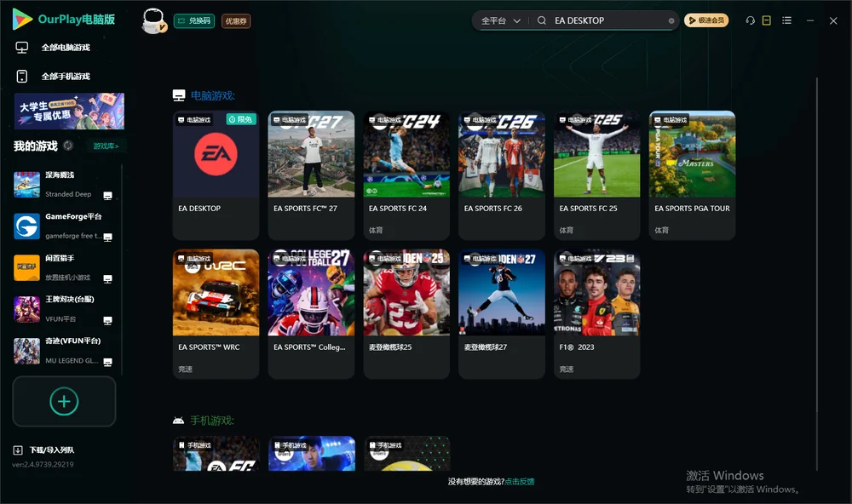Open the EA SPORTS PGA TOUR card
Screen dimensions: 852x504
pyautogui.click(x=692, y=175)
